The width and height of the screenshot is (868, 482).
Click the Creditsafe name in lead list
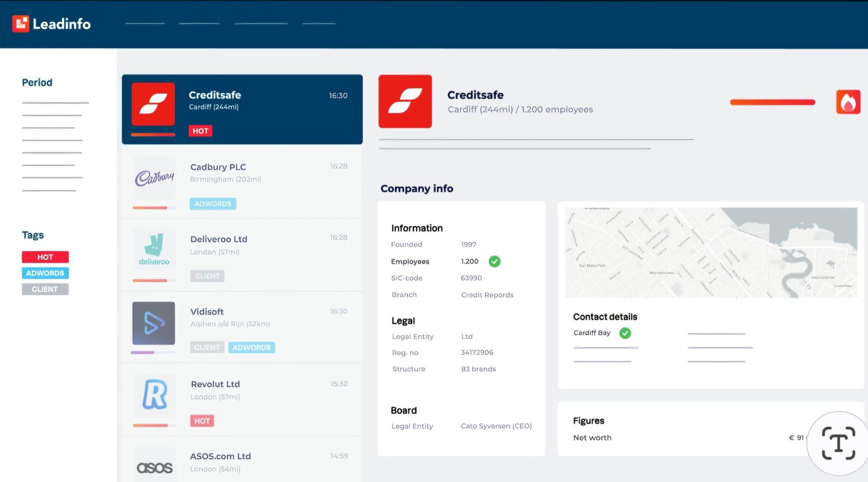coord(215,95)
